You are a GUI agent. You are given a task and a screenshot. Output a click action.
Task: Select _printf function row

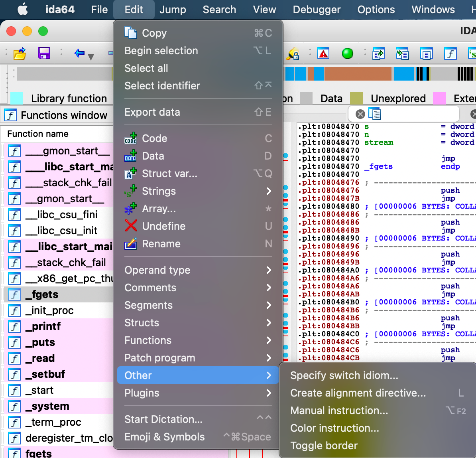click(x=59, y=326)
